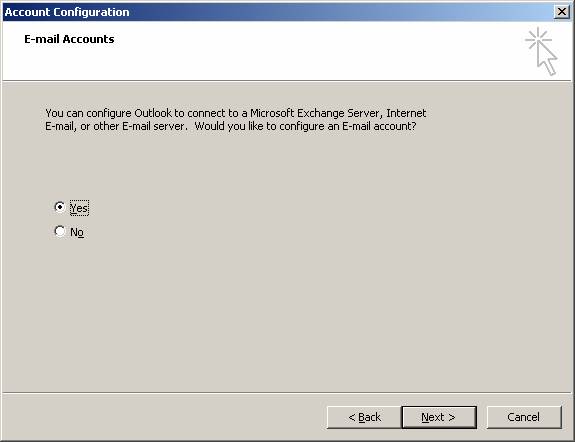Click the Yes option label text
The width and height of the screenshot is (575, 442).
point(79,208)
